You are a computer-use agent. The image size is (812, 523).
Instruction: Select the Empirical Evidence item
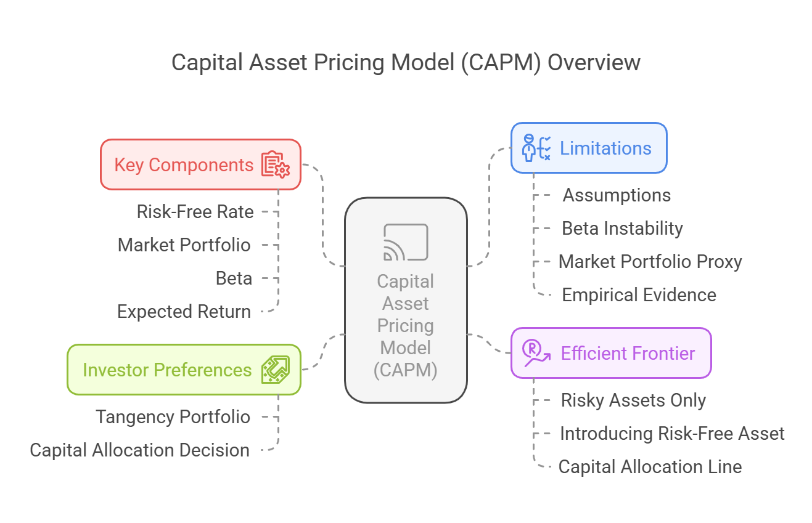tap(639, 295)
